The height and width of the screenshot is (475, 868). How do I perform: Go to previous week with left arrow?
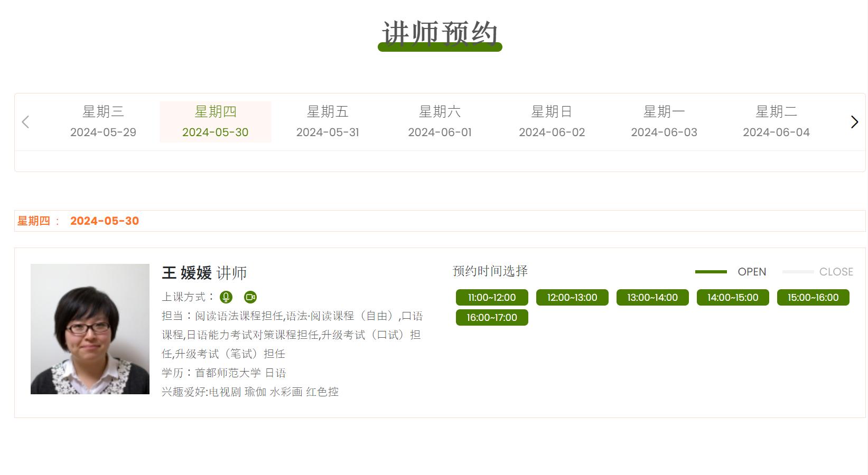(x=25, y=122)
